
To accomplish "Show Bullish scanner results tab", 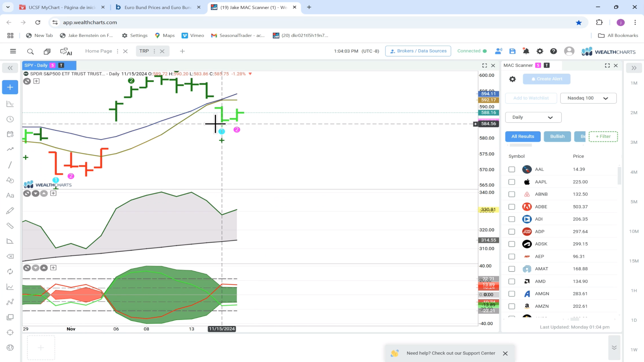I will pyautogui.click(x=557, y=136).
